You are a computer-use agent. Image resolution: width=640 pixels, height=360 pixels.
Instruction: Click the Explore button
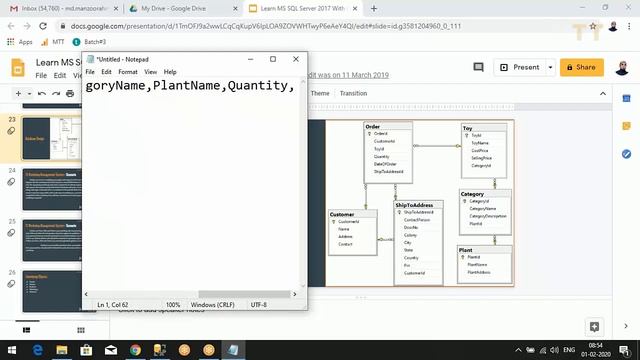pos(594,327)
